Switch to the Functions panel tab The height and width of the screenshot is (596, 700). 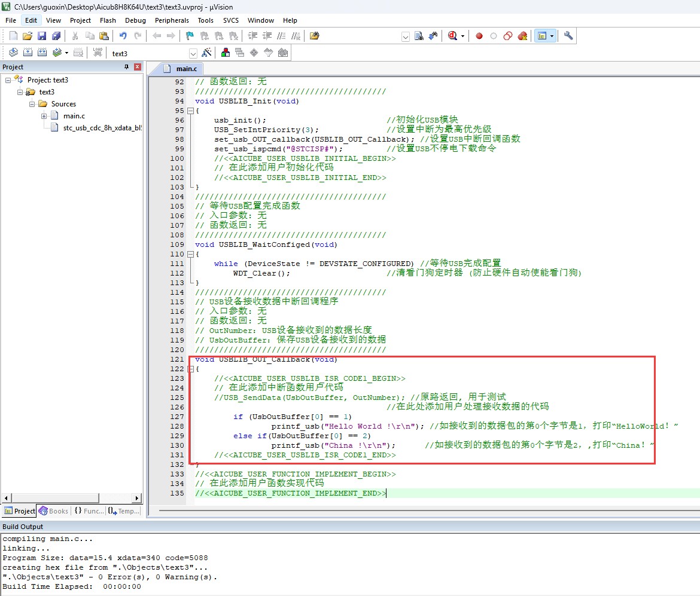coord(89,511)
